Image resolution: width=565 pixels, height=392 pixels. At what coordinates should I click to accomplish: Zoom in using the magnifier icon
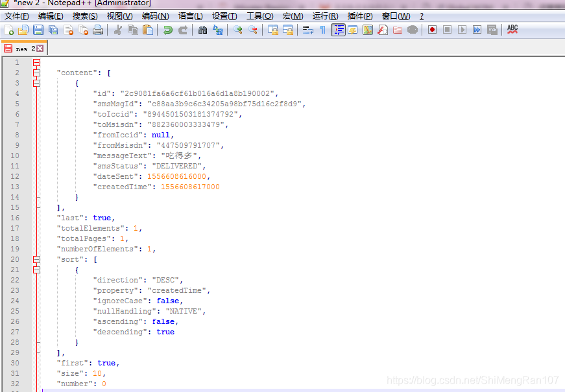237,30
